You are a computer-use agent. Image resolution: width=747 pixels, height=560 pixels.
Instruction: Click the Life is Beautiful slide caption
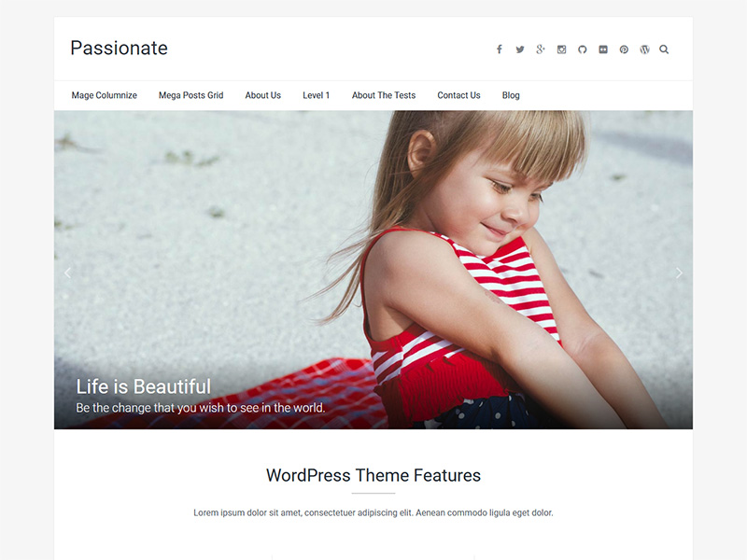pos(144,386)
